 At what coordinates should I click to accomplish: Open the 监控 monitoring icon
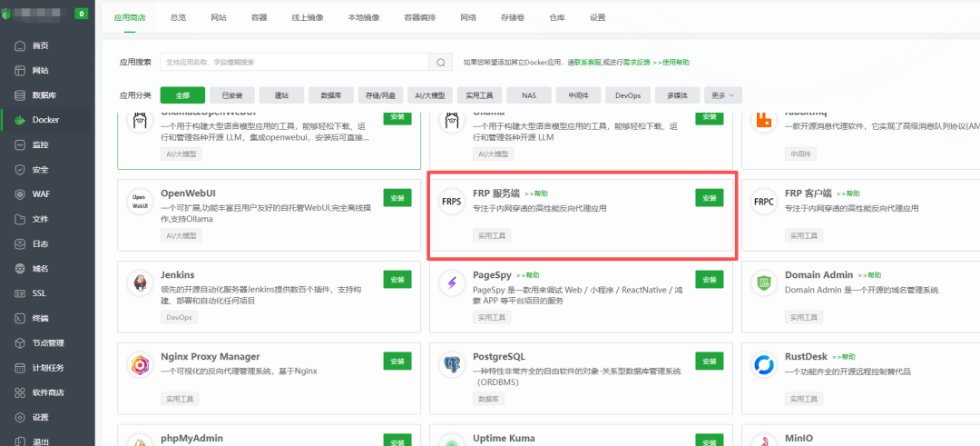(x=19, y=144)
